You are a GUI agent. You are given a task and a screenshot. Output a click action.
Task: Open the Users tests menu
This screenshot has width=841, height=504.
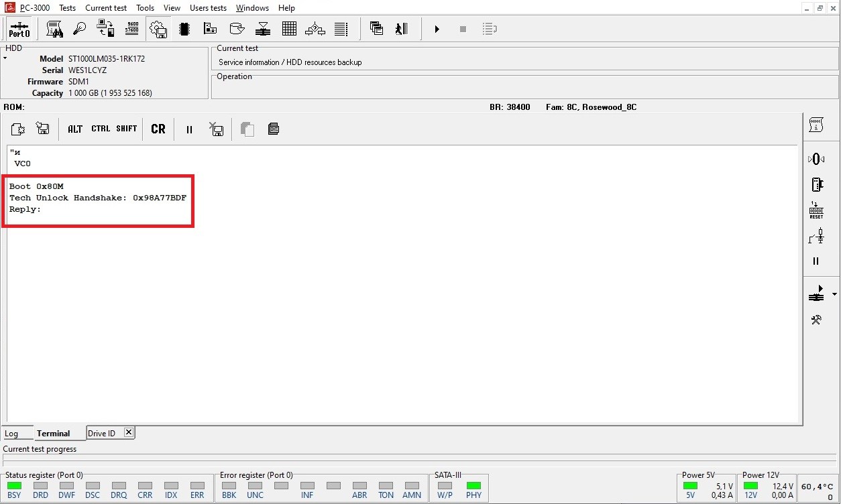[x=208, y=8]
